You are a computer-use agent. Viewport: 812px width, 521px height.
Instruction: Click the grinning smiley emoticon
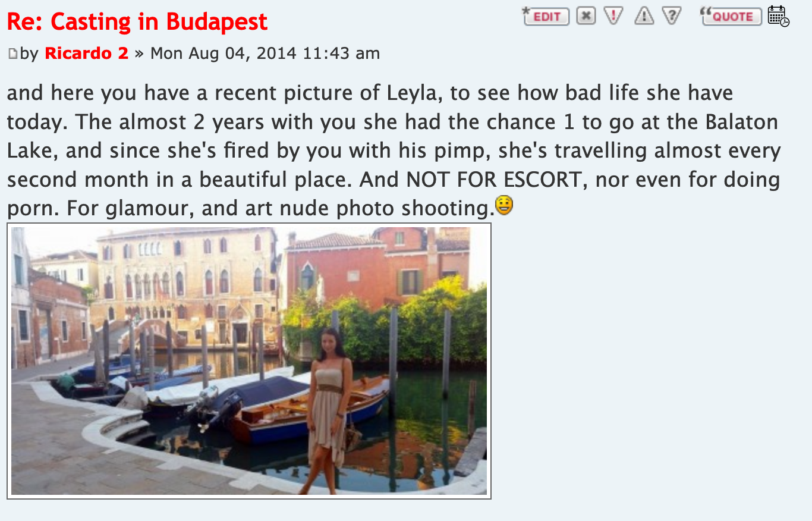pyautogui.click(x=504, y=206)
